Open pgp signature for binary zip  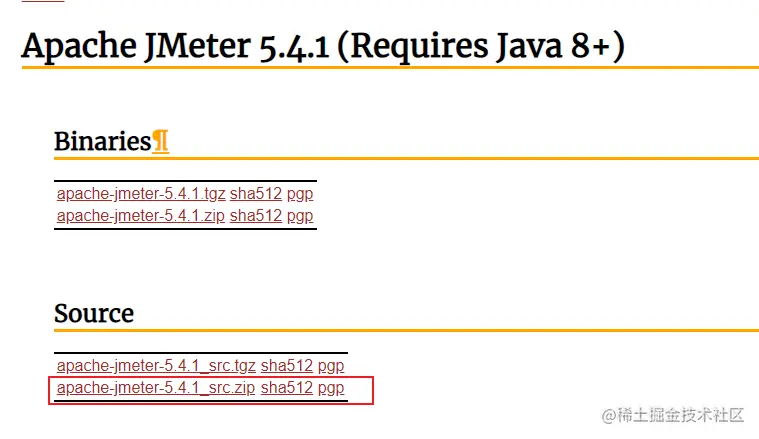click(300, 217)
